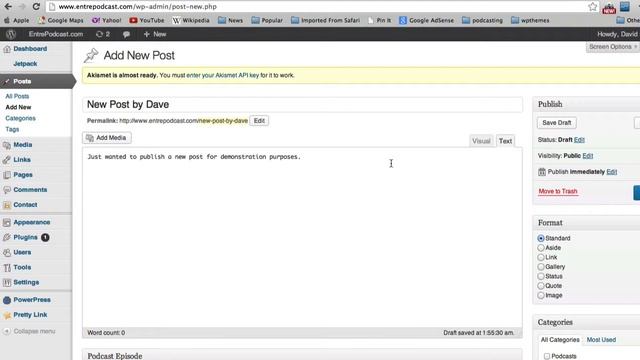Bookmark page with the star icon
This screenshot has height=360, width=640.
tap(593, 7)
